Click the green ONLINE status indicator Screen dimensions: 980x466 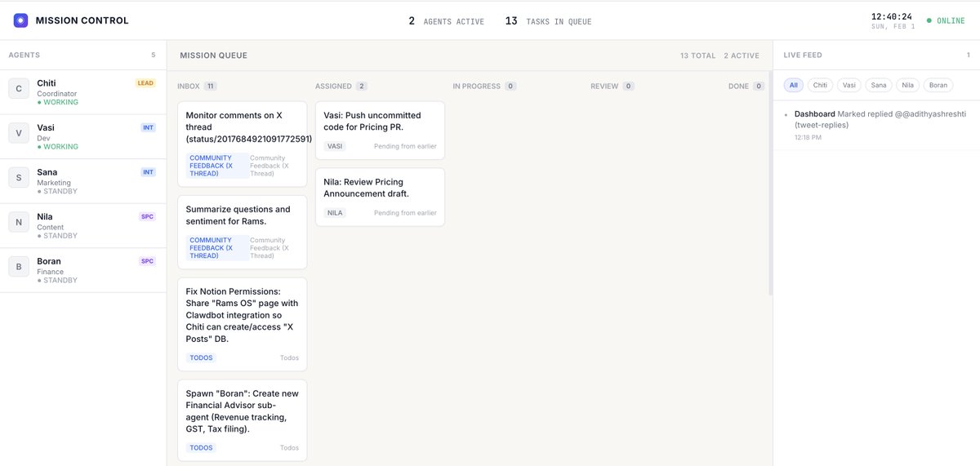(946, 20)
